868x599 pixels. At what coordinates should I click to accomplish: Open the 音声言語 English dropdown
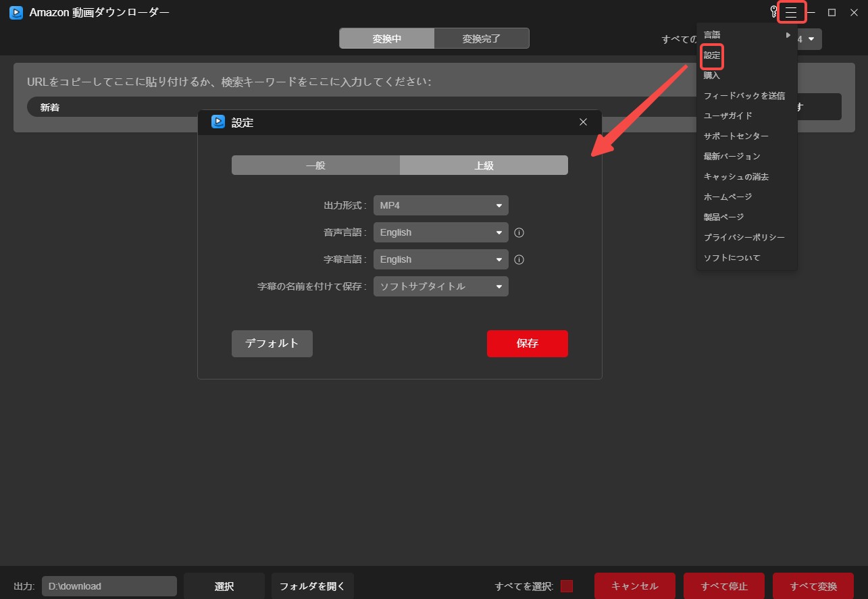[x=441, y=232]
